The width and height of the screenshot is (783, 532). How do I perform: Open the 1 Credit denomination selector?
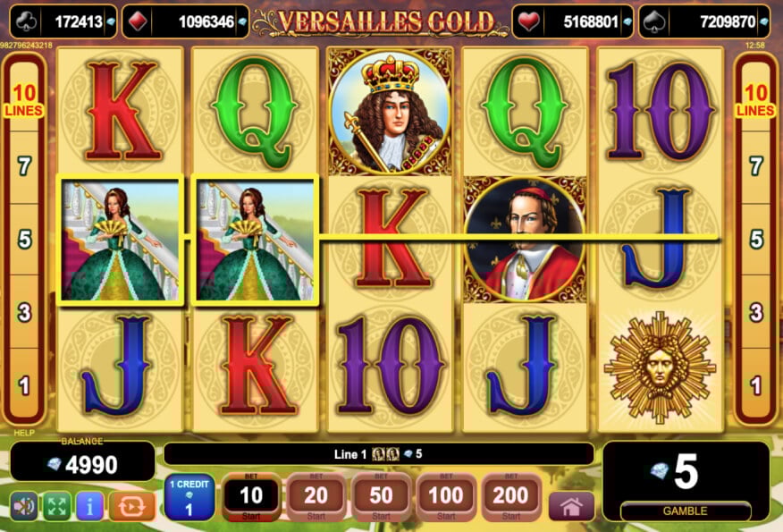pyautogui.click(x=189, y=497)
